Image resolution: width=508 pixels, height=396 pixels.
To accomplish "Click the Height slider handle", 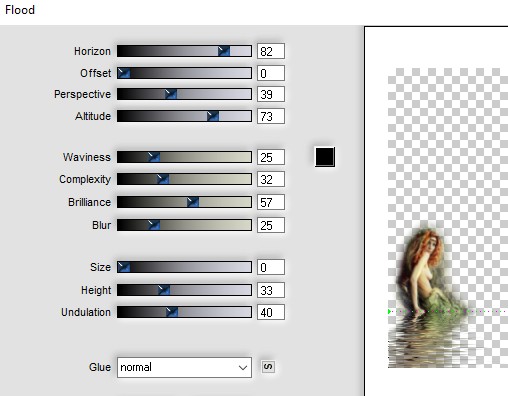I will (164, 290).
